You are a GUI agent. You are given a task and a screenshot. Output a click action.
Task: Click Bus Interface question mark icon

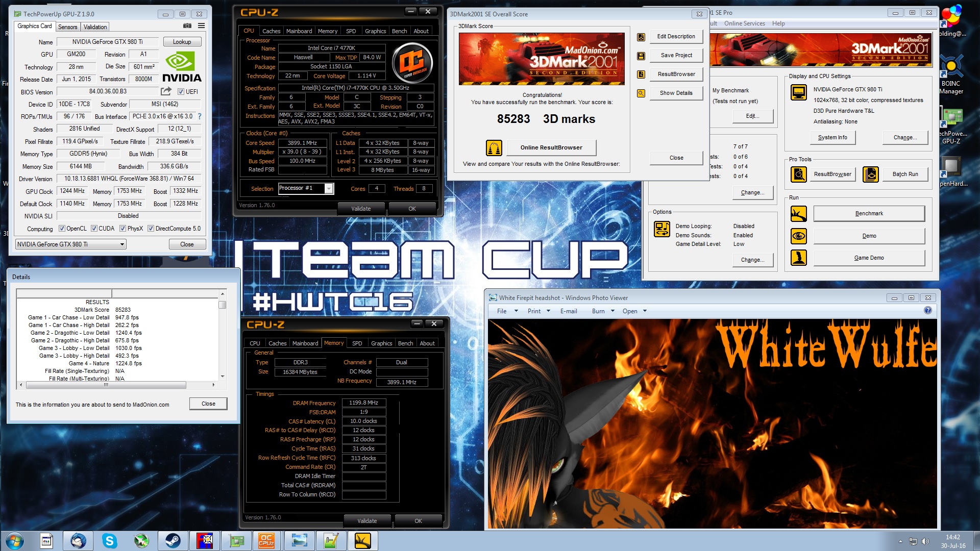pyautogui.click(x=200, y=116)
